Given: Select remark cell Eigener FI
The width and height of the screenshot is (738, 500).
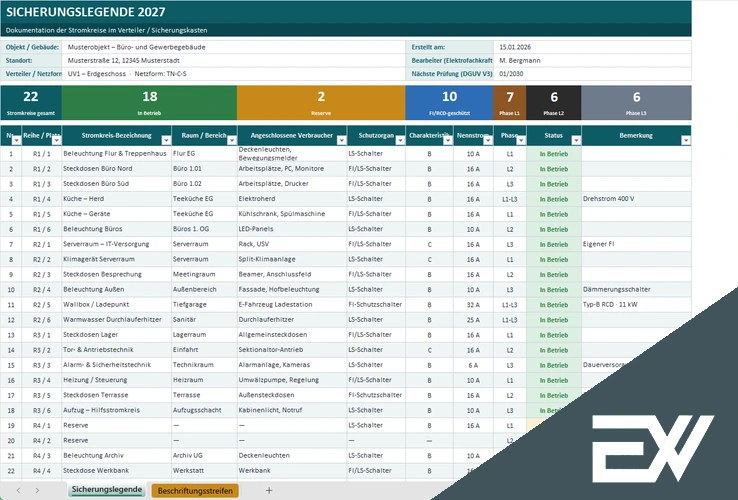Looking at the screenshot, I should coord(636,244).
